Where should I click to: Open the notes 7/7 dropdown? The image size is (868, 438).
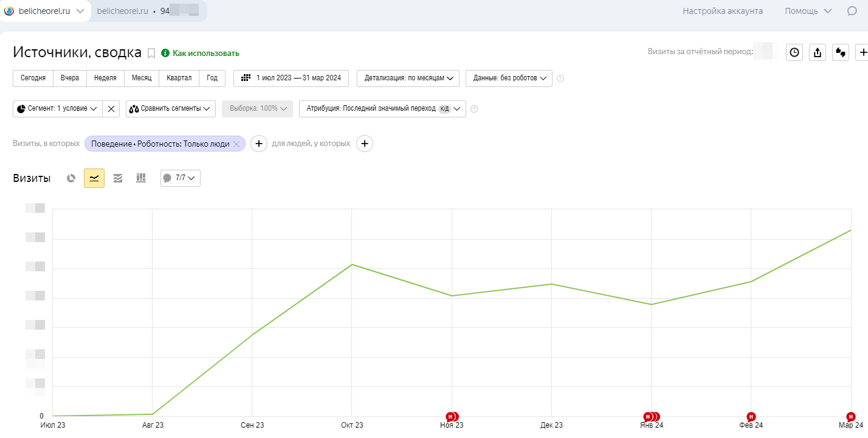click(181, 178)
